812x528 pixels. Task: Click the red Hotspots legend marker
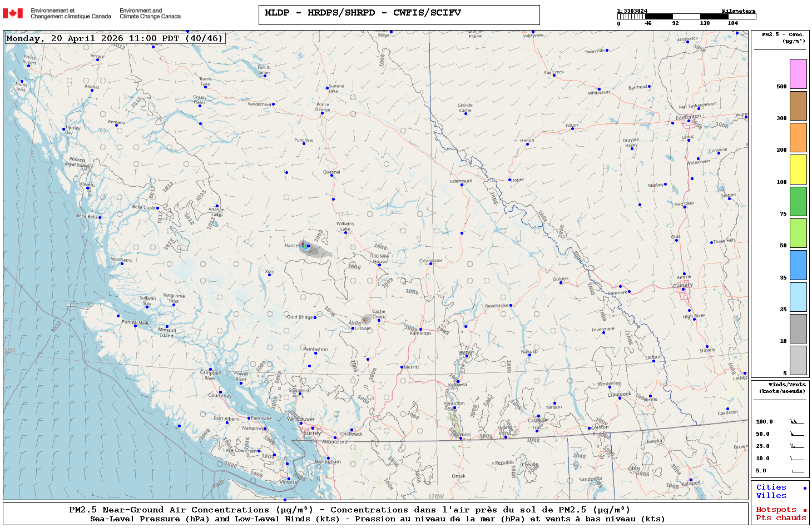point(804,510)
